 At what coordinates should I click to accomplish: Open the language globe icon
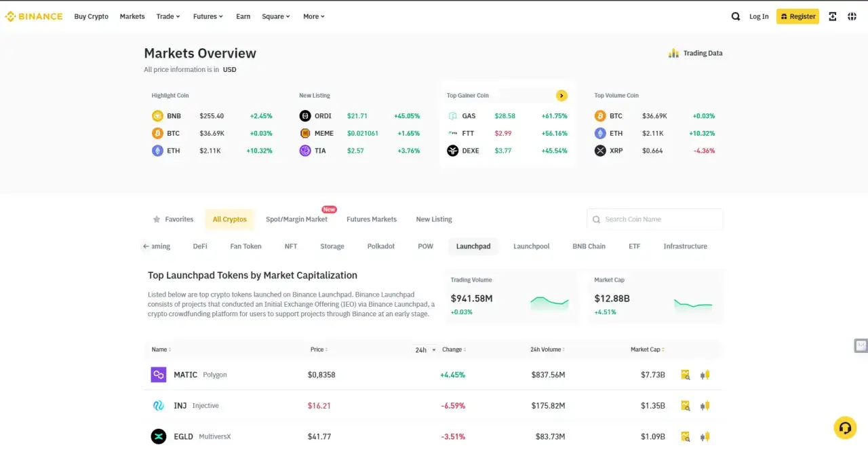[x=852, y=16]
